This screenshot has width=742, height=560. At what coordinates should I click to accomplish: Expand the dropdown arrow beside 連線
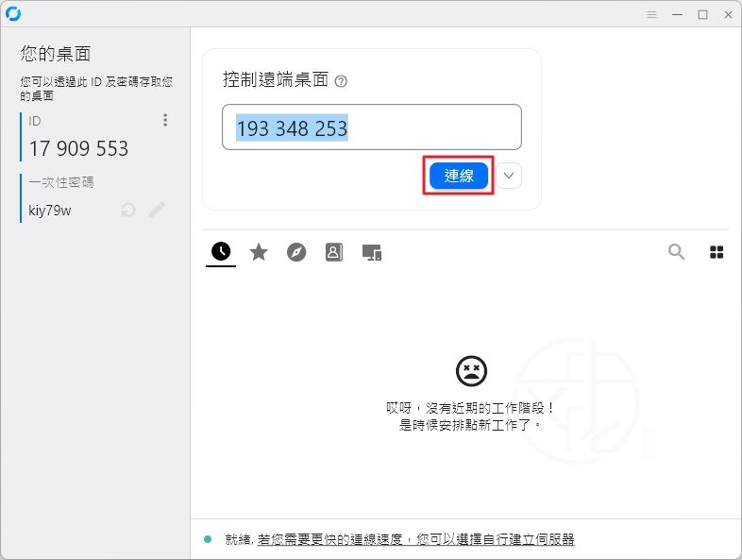coord(509,176)
